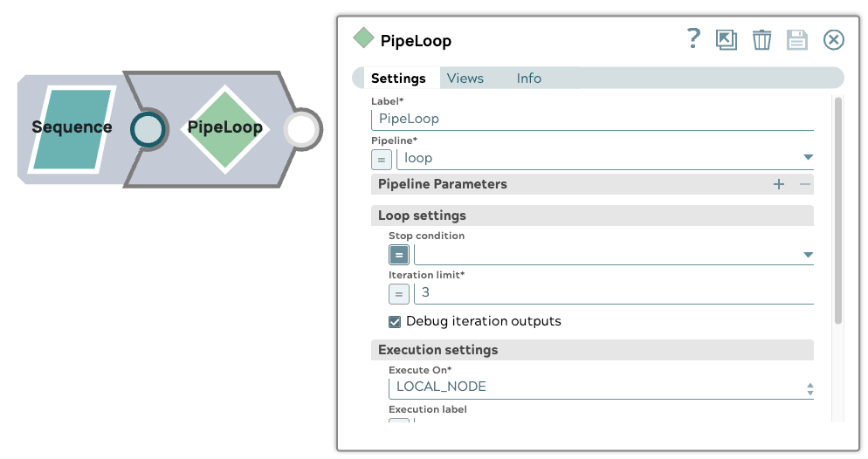Click the save floppy disk icon
This screenshot has height=459, width=868.
(x=796, y=39)
